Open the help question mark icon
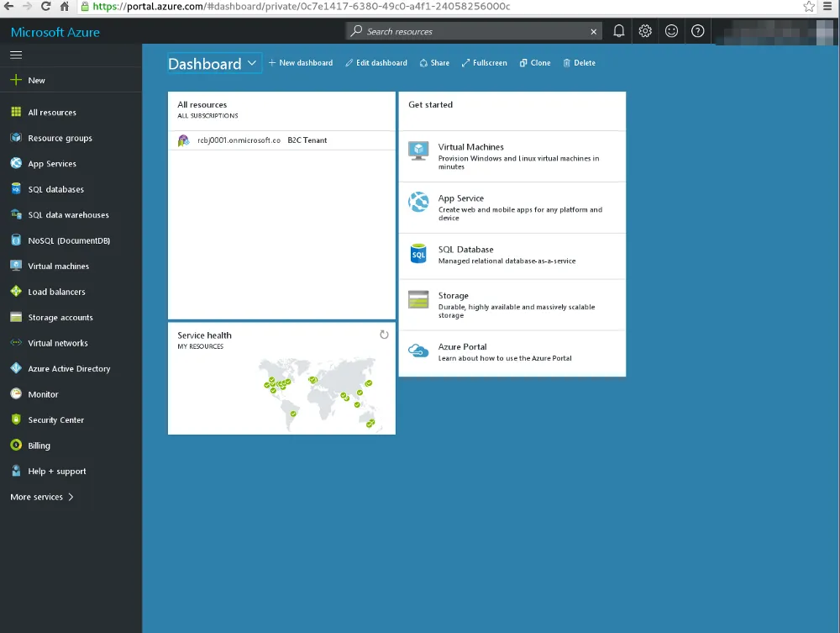Viewport: 840px width, 633px height. click(697, 31)
